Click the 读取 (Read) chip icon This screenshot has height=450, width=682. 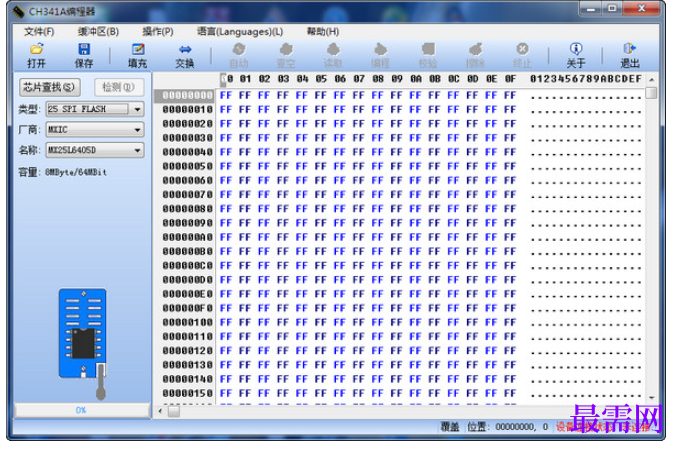[x=333, y=49]
